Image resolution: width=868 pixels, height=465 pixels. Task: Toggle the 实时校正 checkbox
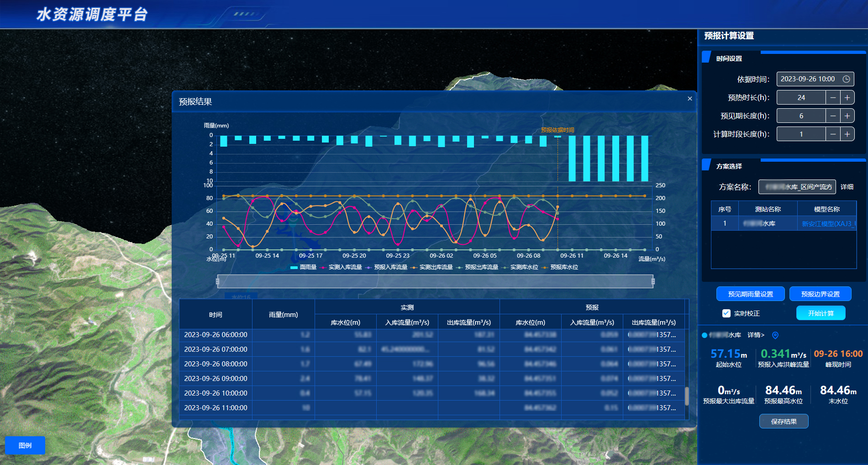click(726, 313)
